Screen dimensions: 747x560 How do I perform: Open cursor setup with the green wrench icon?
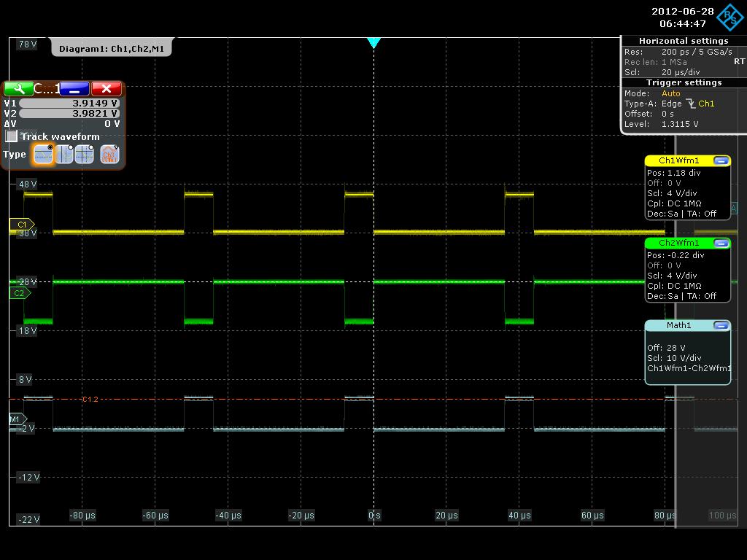click(x=18, y=88)
